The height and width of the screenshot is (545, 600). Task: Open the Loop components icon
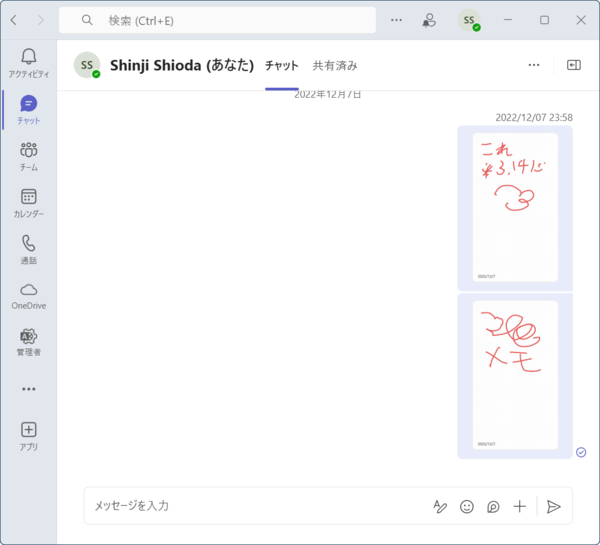point(493,507)
